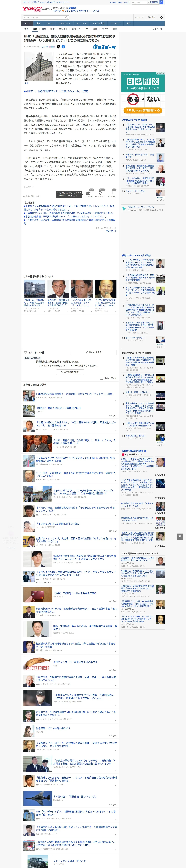This screenshot has width=186, height=868.
Task: Click the Yahoo! JAPAN News logo
Action: 37,9
